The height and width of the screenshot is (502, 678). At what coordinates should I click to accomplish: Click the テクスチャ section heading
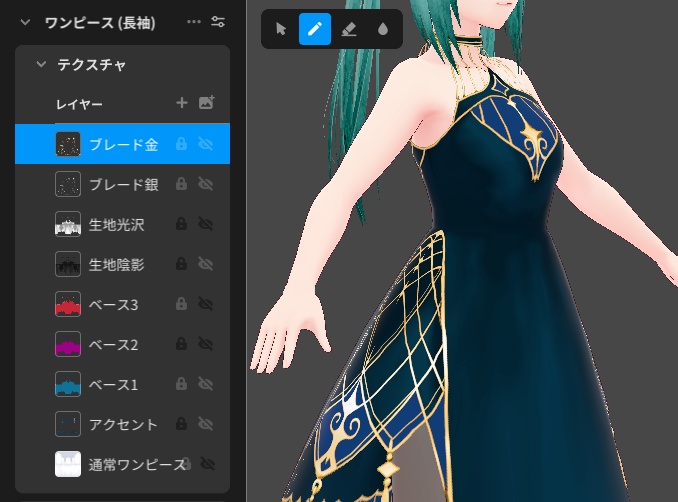coord(92,65)
